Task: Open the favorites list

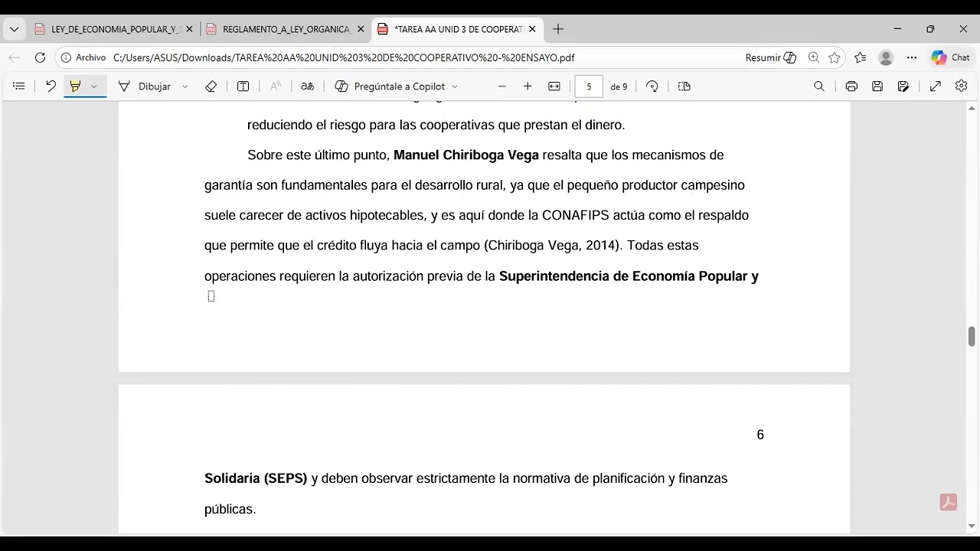Action: (x=861, y=57)
